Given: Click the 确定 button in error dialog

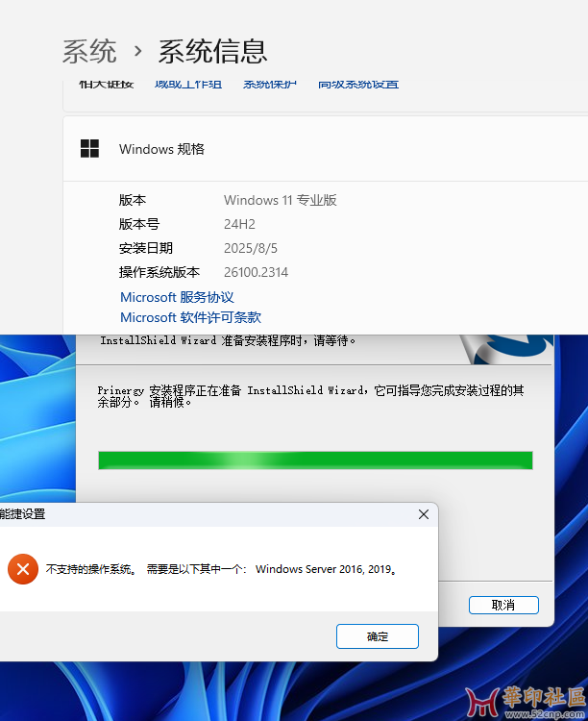Looking at the screenshot, I should (x=377, y=636).
